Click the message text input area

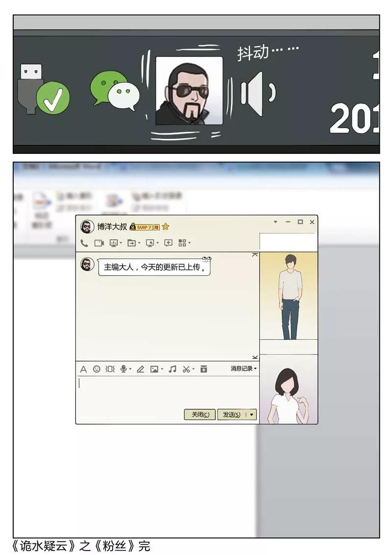(x=167, y=391)
